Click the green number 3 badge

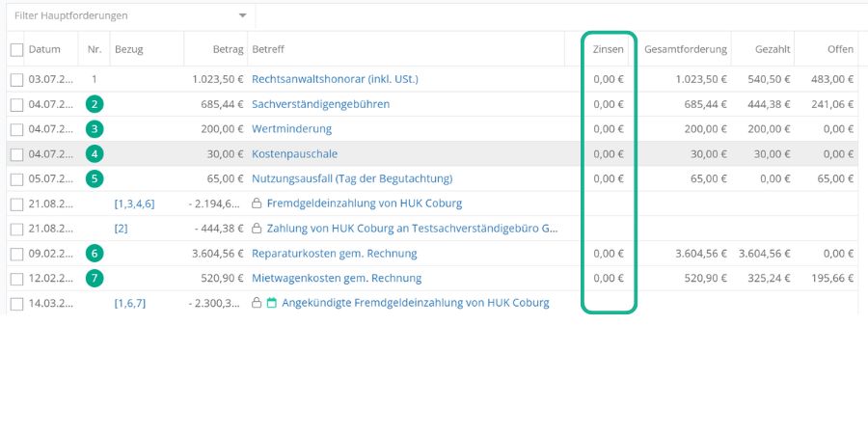click(95, 129)
